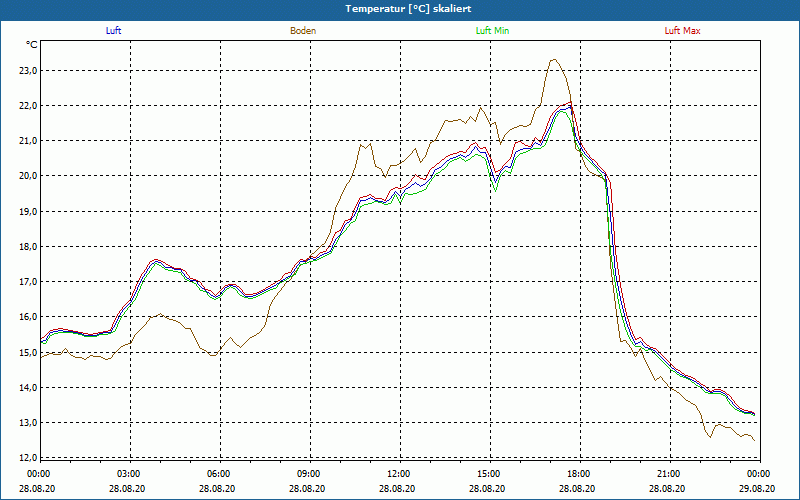Click the 17,0 y-axis value
Viewport: 800px width, 500px height.
28,282
